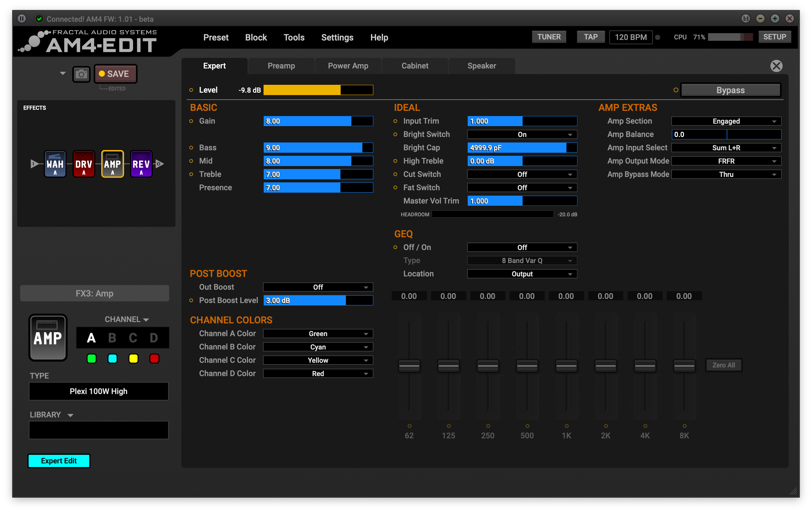Click the large AMP type icon
The height and width of the screenshot is (512, 812).
(x=48, y=338)
